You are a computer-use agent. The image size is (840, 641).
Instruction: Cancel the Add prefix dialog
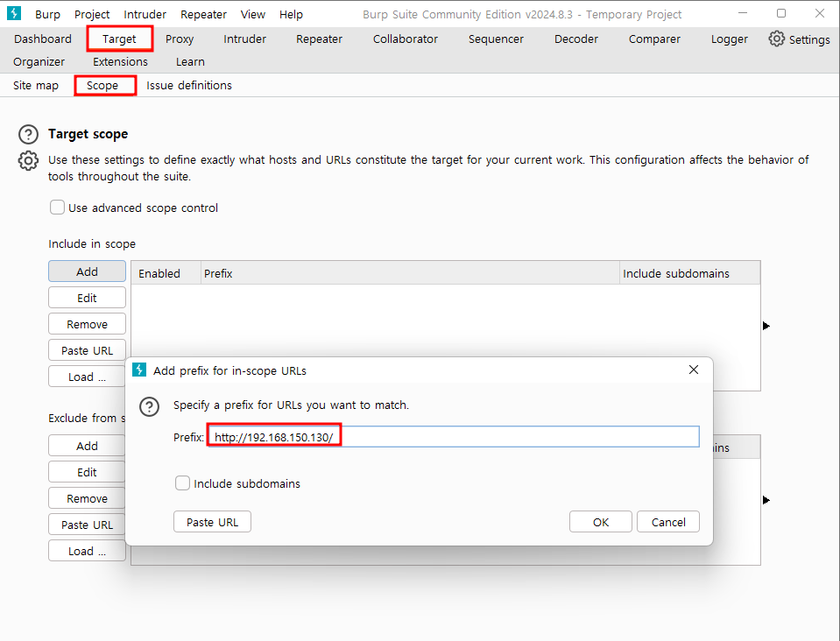668,522
